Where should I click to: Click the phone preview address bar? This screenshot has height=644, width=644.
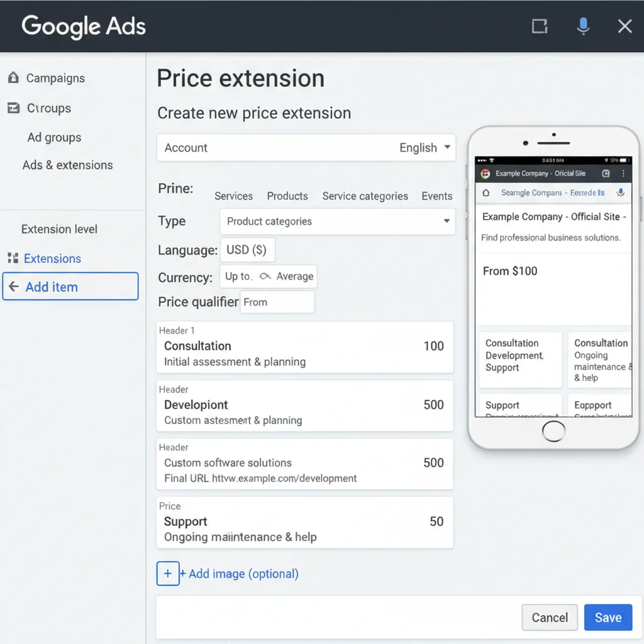pos(552,192)
